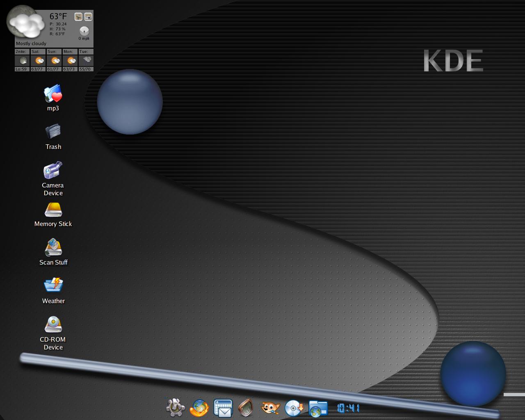Click the '63/73' Monday temperature range
This screenshot has height=420, width=525.
pos(69,69)
